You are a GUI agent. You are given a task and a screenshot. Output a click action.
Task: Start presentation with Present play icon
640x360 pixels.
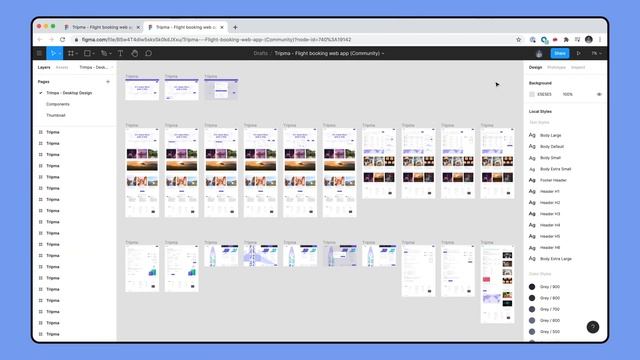[578, 53]
